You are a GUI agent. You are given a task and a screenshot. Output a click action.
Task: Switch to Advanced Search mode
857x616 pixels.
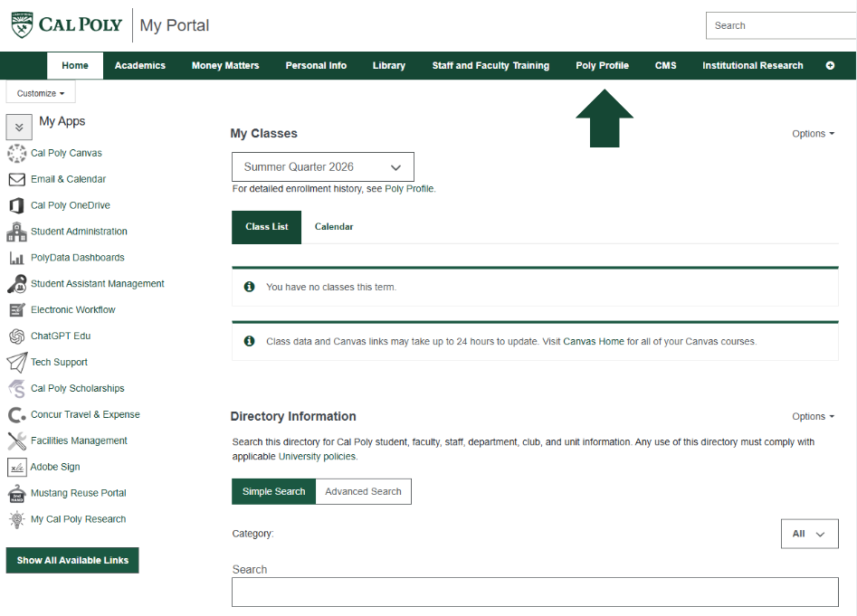[x=364, y=491]
